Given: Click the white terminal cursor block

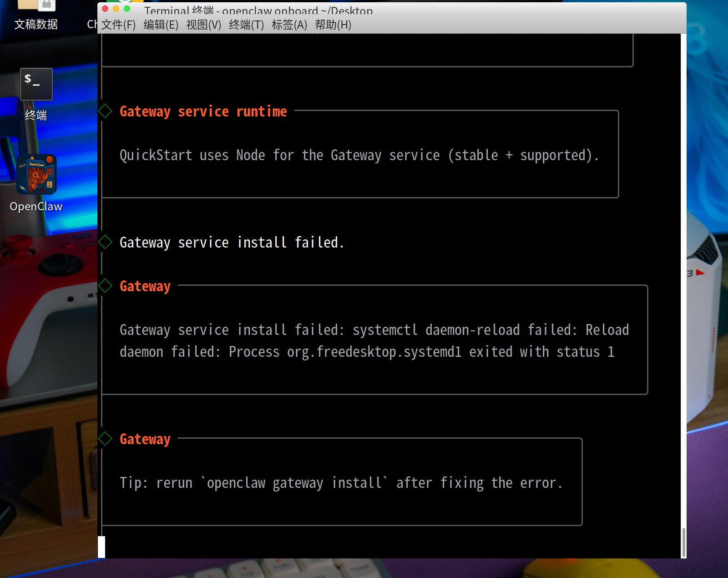Looking at the screenshot, I should (x=101, y=547).
